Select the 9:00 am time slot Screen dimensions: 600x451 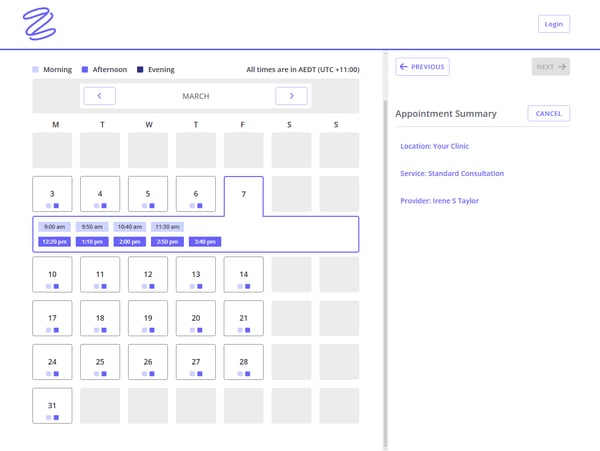(54, 227)
